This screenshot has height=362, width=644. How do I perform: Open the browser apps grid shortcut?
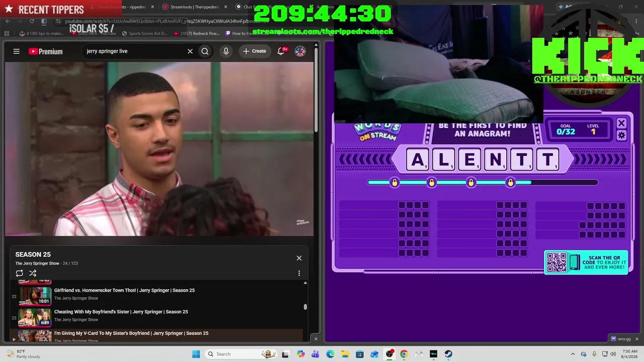(7, 34)
